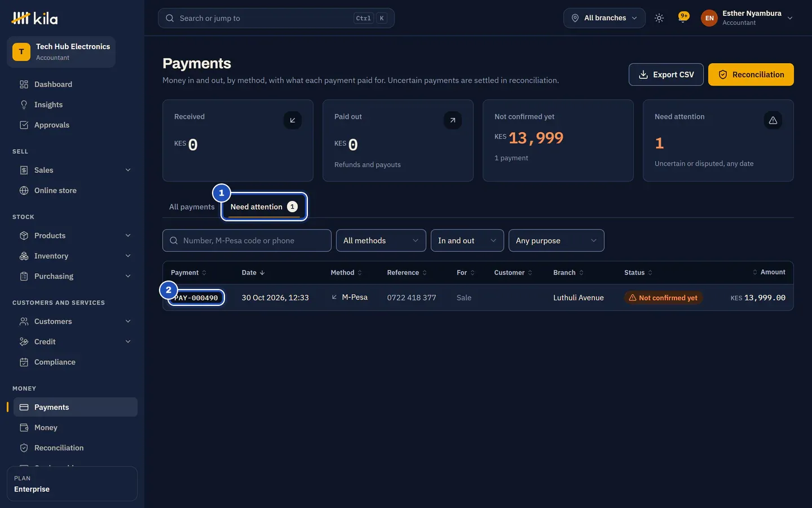Expand the Sales menu
812x508 pixels.
(x=76, y=170)
